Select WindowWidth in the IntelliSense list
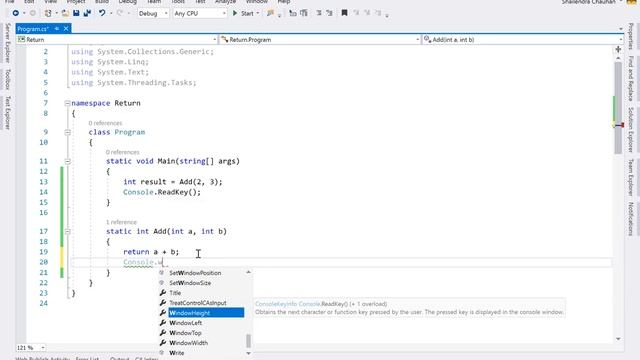The height and width of the screenshot is (360, 640). click(189, 343)
